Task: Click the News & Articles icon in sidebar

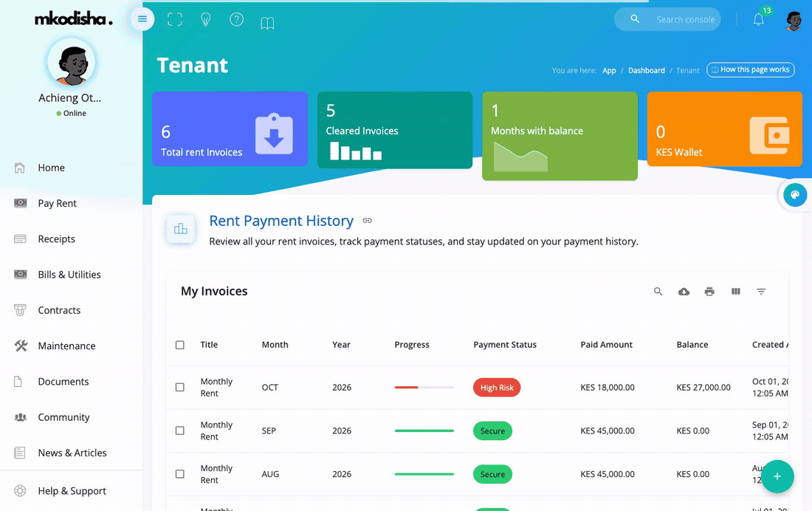Action: [20, 453]
